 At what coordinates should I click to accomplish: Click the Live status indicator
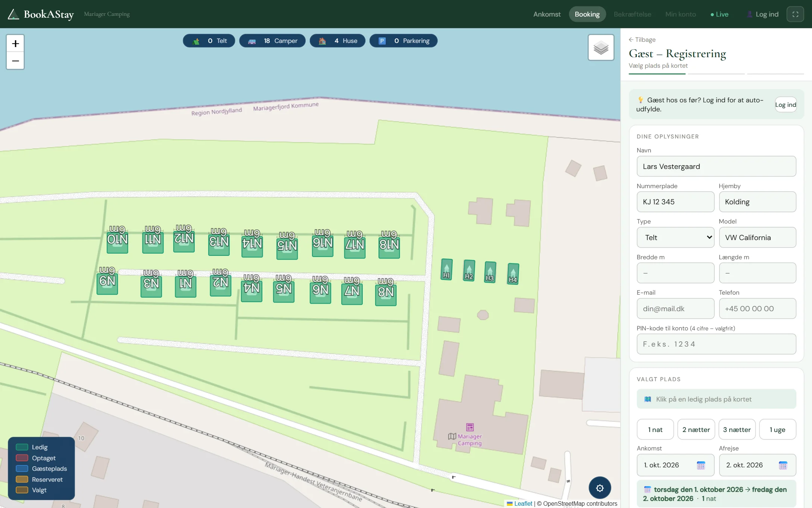click(720, 14)
